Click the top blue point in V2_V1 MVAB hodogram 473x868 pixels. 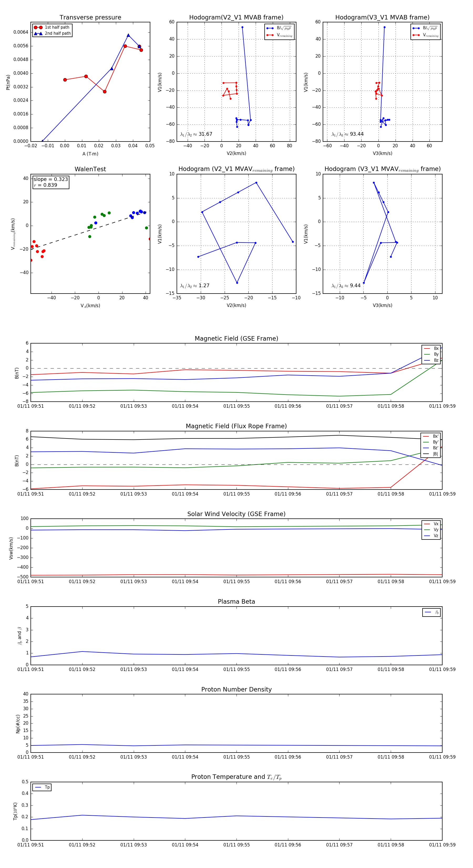tap(242, 27)
